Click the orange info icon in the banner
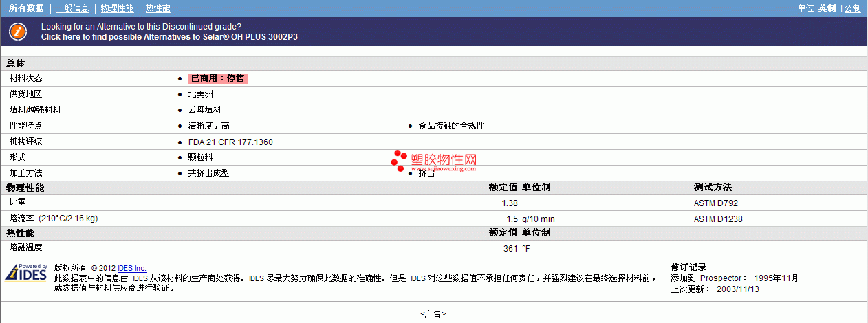Screen dimensions: 868x323 [x=18, y=32]
